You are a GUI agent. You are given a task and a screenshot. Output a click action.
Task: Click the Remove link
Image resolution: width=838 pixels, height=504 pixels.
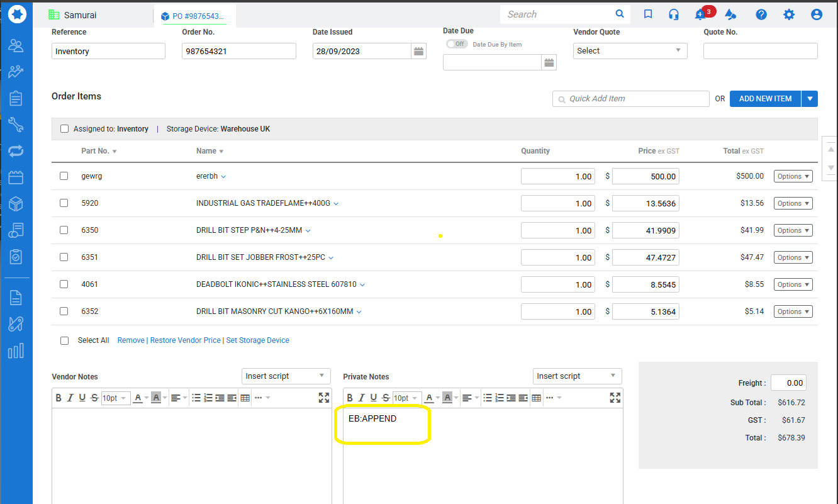point(131,340)
